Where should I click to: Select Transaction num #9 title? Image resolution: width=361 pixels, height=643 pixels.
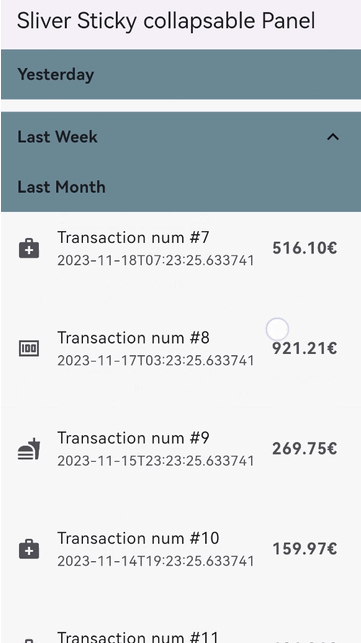[x=133, y=438]
